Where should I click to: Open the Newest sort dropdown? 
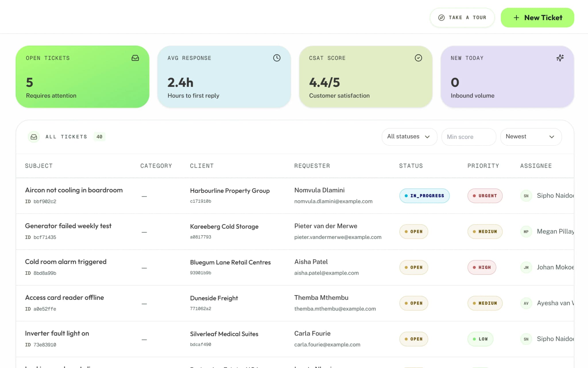tap(531, 137)
